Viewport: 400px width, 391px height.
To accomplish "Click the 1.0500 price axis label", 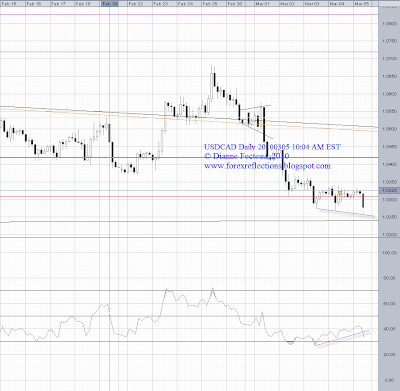I will coord(390,129).
